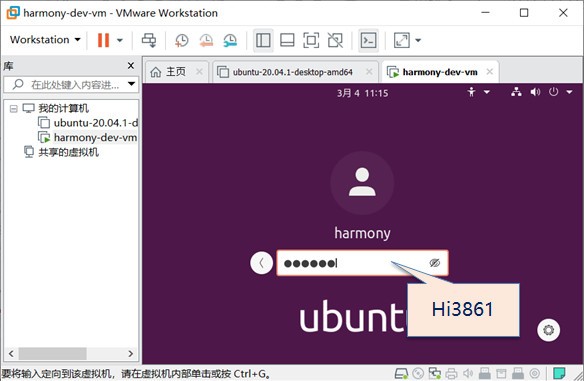Toggle Unity mode toolbar icon
Image resolution: width=584 pixels, height=381 pixels.
point(335,40)
